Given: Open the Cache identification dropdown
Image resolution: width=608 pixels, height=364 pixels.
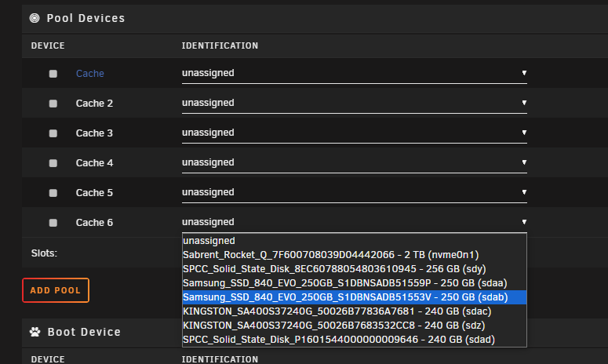Looking at the screenshot, I should [x=355, y=73].
